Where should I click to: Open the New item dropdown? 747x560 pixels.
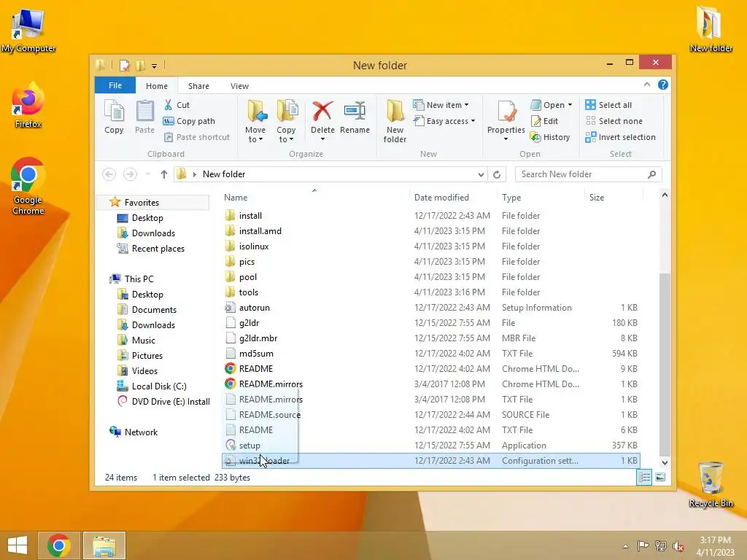(x=441, y=105)
